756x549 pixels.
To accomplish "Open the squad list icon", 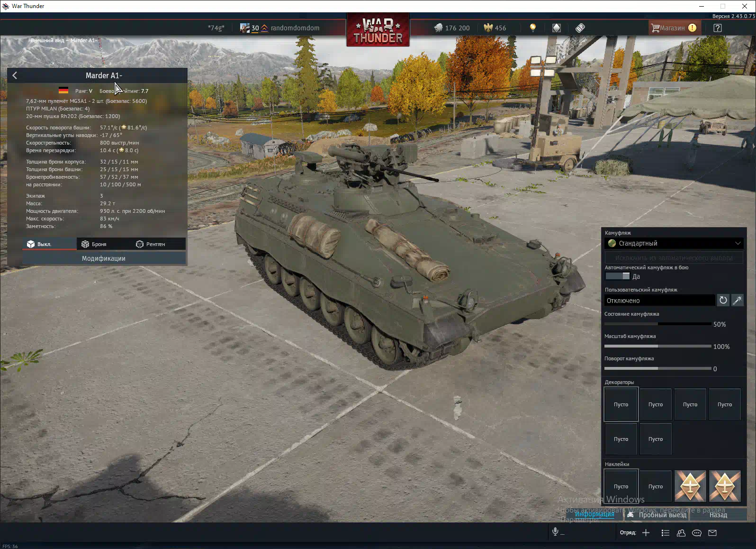I will point(666,533).
